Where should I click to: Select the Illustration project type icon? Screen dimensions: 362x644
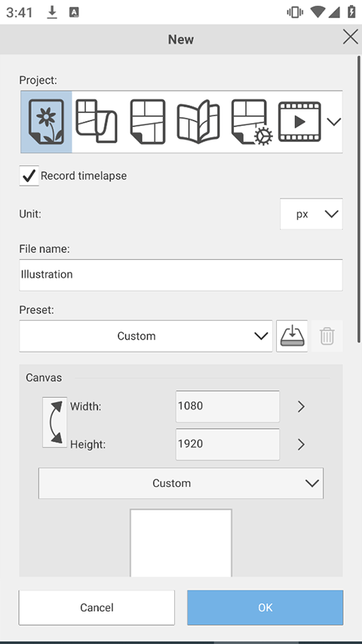[46, 122]
